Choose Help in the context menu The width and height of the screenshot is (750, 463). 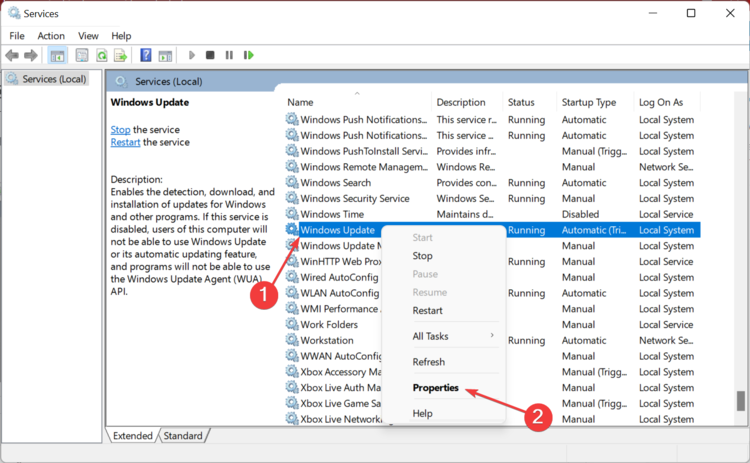coord(443,413)
